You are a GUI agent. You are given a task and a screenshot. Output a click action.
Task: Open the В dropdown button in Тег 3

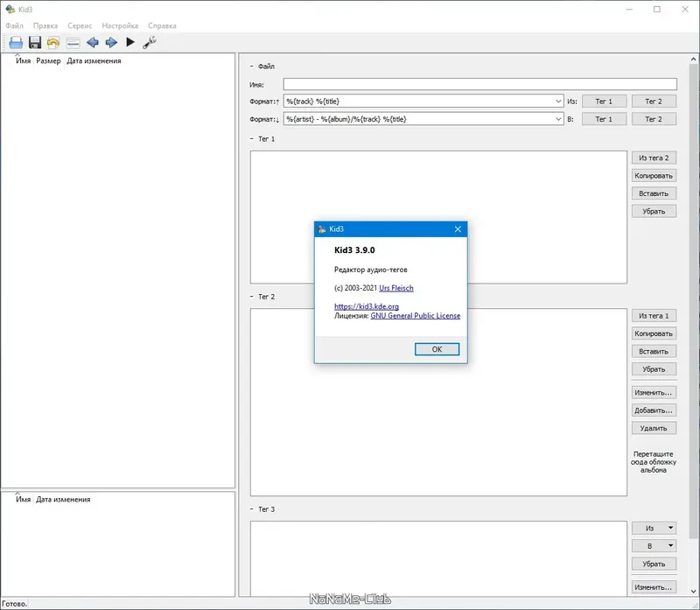(x=654, y=546)
